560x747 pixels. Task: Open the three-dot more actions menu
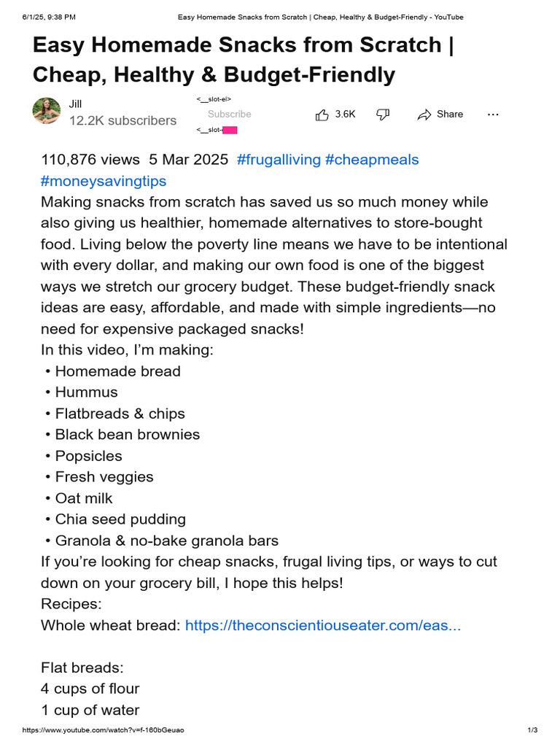tap(493, 115)
